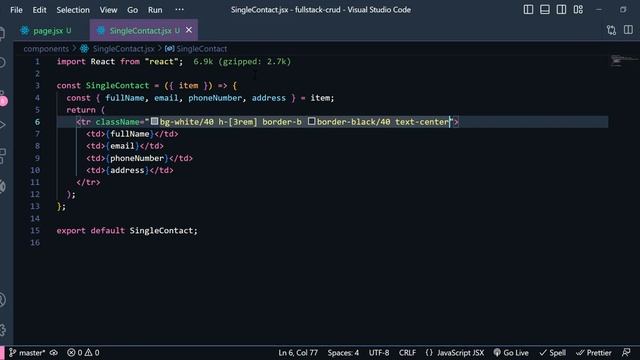
Task: Open the Run menu
Action: tap(155, 10)
